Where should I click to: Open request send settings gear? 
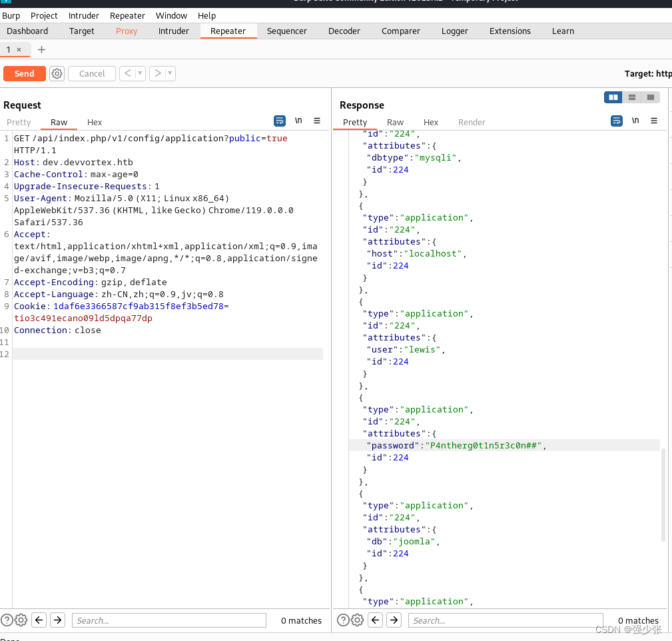pyautogui.click(x=57, y=73)
